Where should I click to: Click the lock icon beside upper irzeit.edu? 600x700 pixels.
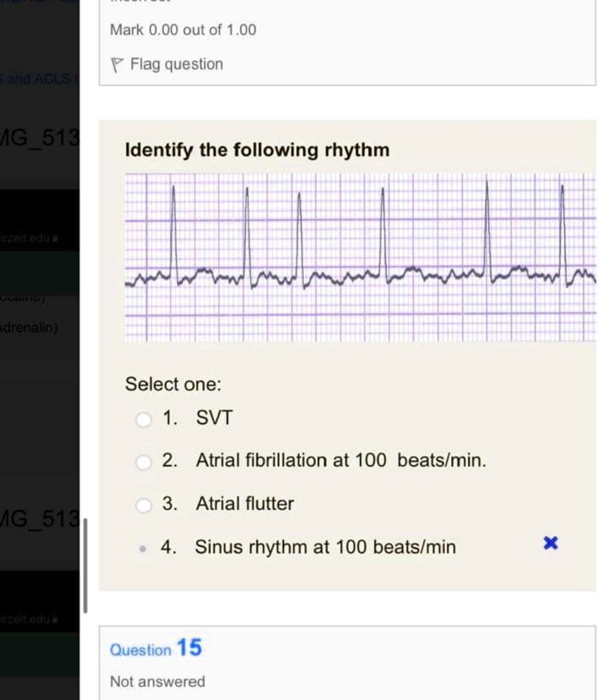click(55, 239)
